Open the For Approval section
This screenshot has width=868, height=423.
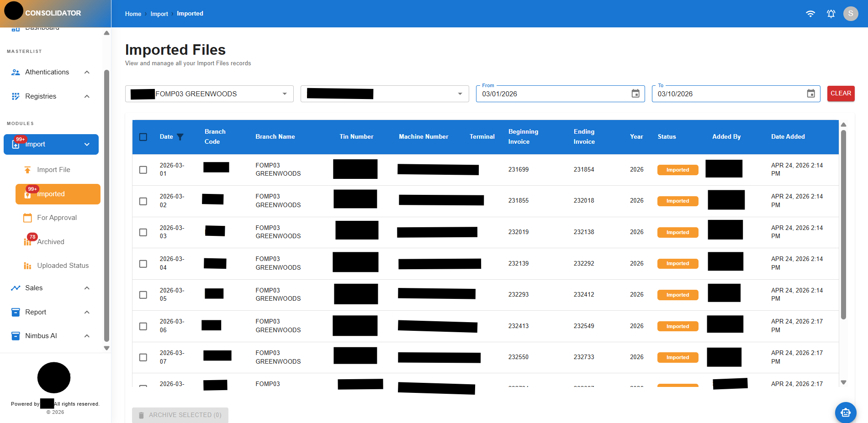57,218
